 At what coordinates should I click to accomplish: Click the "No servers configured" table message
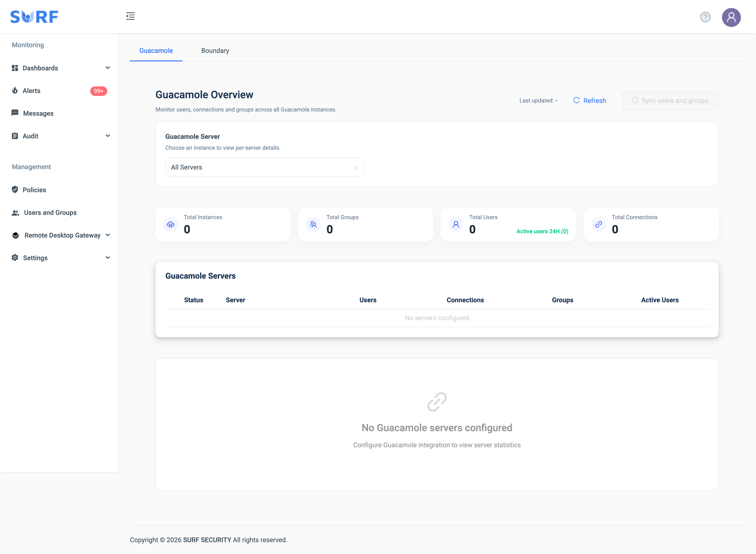tap(437, 318)
